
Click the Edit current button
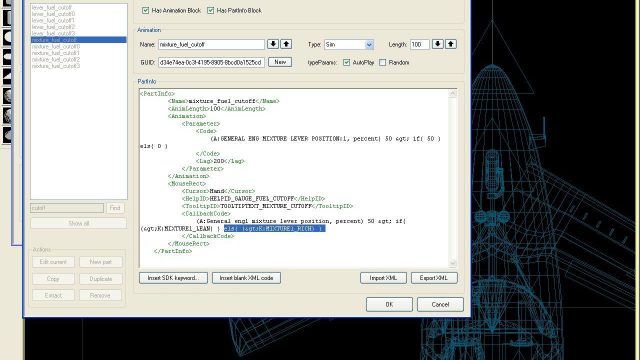53,262
